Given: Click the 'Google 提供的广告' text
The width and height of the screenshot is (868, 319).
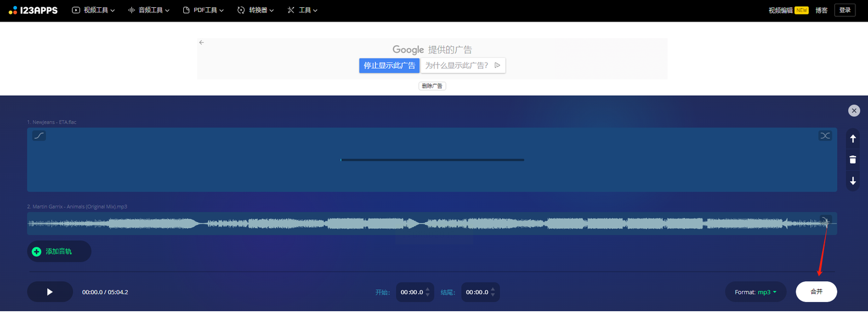Looking at the screenshot, I should coord(432,50).
